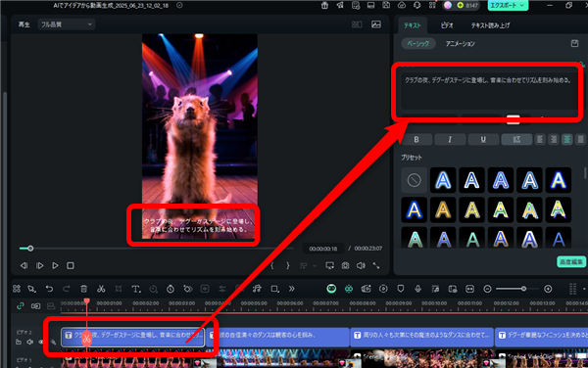Open the audio mixer icon in timeline toolbar
The width and height of the screenshot is (588, 368).
(435, 289)
